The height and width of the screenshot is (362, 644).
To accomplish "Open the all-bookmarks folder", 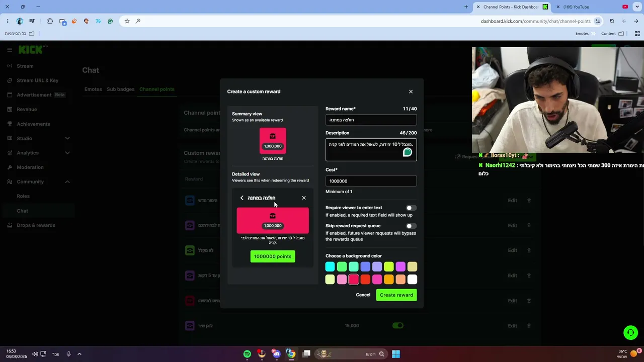I will coord(20,34).
